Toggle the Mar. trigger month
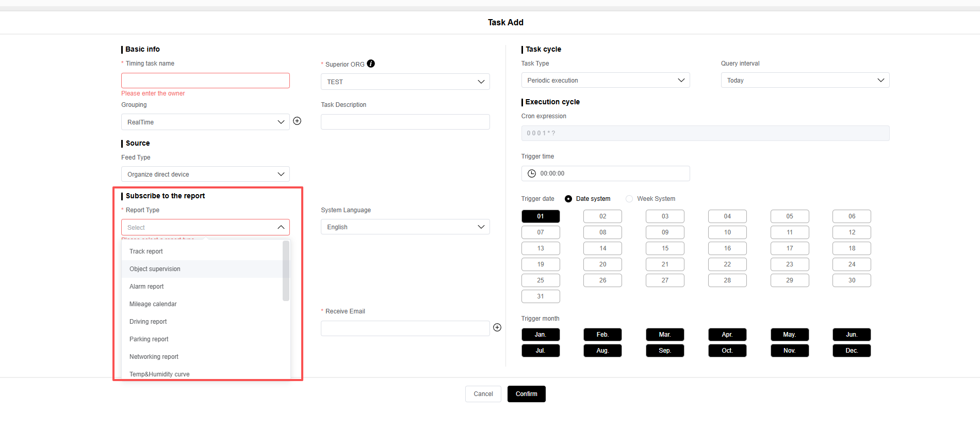 (x=665, y=335)
